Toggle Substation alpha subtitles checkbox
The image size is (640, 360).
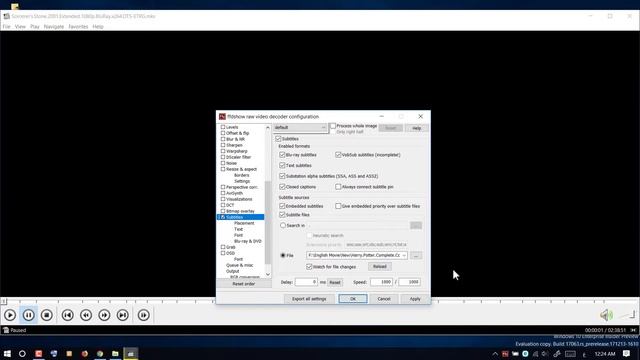click(282, 176)
